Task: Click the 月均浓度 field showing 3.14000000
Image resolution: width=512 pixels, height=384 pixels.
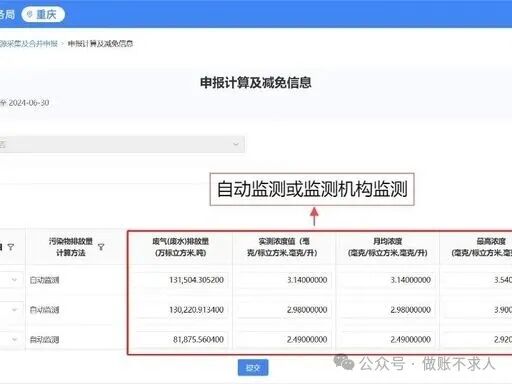Action: click(x=388, y=280)
